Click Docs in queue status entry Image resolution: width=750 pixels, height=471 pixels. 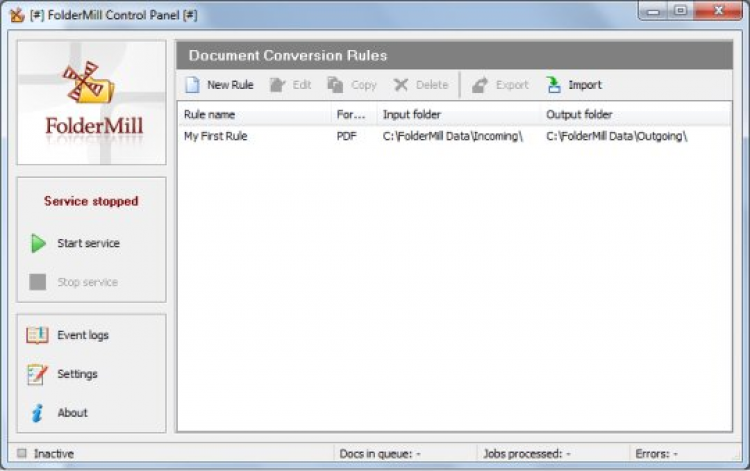coord(380,453)
